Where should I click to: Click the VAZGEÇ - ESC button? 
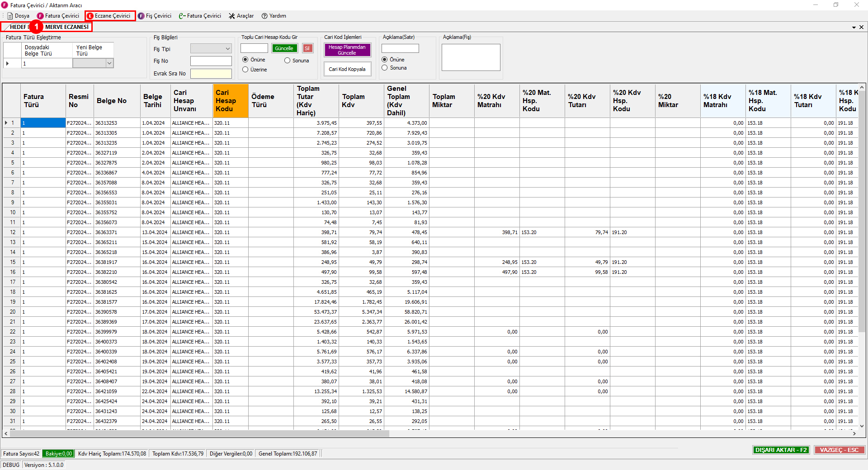click(x=839, y=450)
